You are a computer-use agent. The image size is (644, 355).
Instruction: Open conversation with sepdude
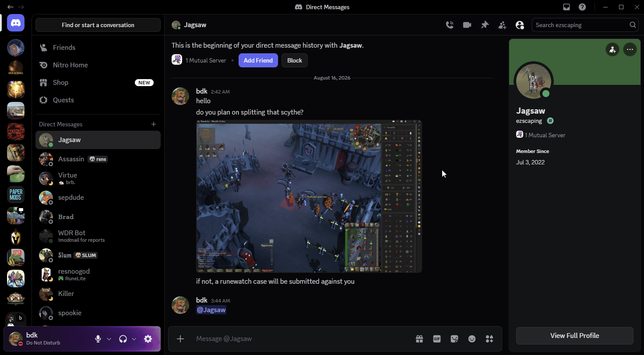pos(98,198)
